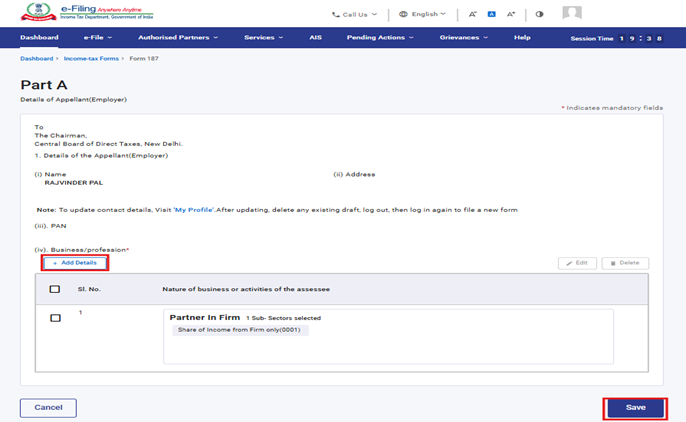
Task: Reset font size with highlighted A icon
Action: click(x=492, y=15)
